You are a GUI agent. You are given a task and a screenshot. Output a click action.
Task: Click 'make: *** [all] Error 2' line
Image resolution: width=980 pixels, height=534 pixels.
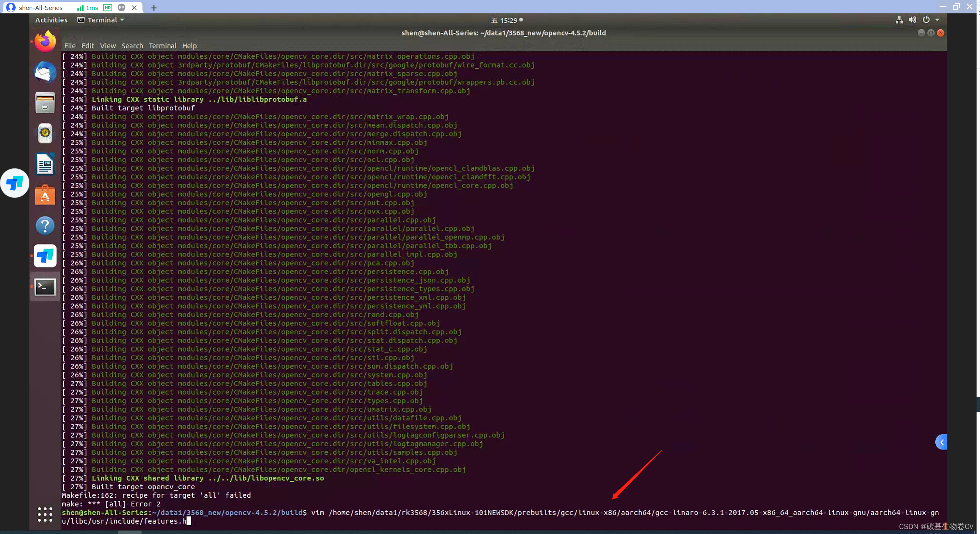tap(111, 504)
